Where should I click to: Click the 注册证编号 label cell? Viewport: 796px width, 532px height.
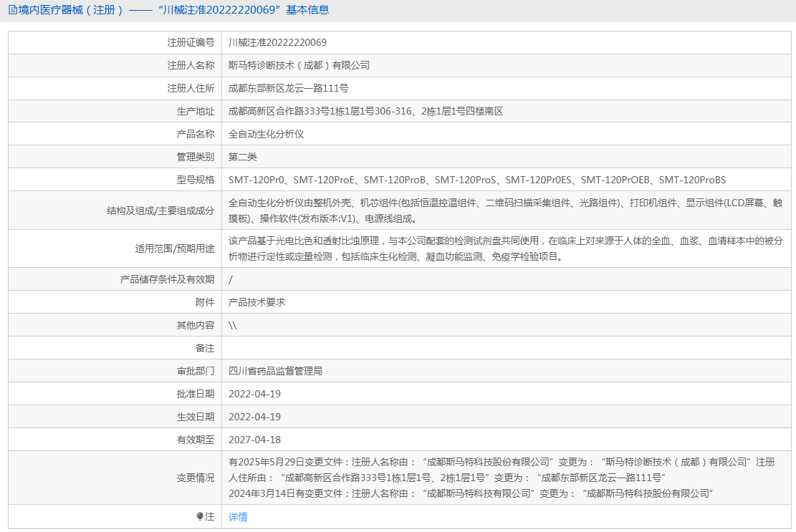pyautogui.click(x=191, y=42)
